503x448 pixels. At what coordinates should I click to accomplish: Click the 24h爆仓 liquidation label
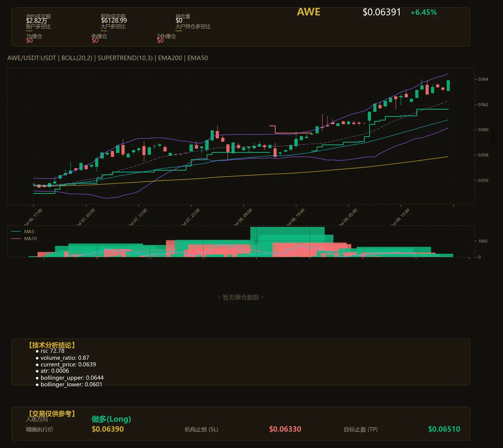pos(166,36)
